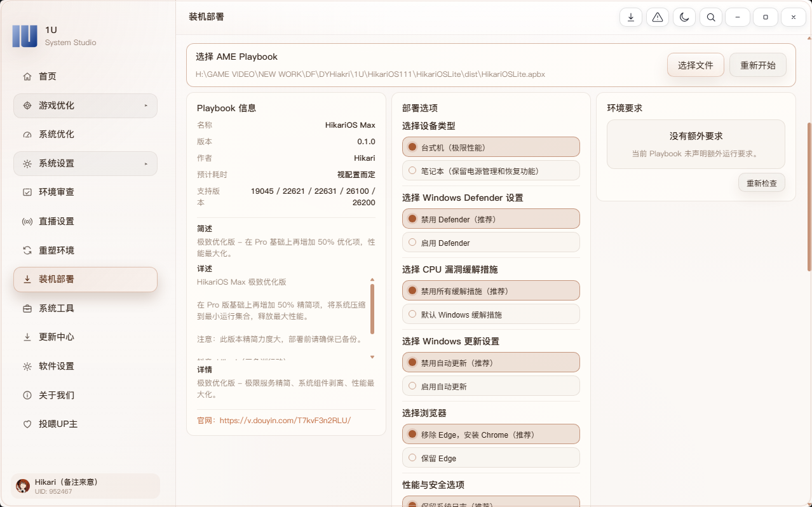Screen dimensions: 812x507
Task: Click the UID: 952467 text
Action: 53,492
